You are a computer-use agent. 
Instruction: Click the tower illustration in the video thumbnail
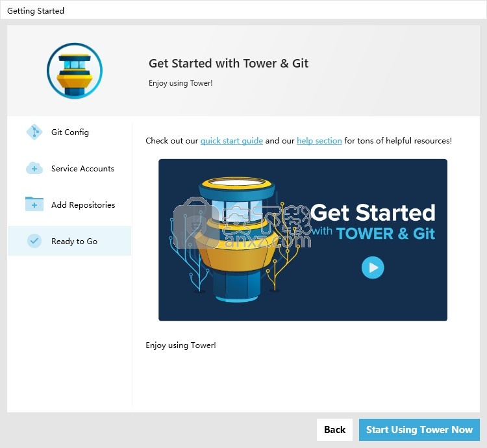[x=237, y=239]
